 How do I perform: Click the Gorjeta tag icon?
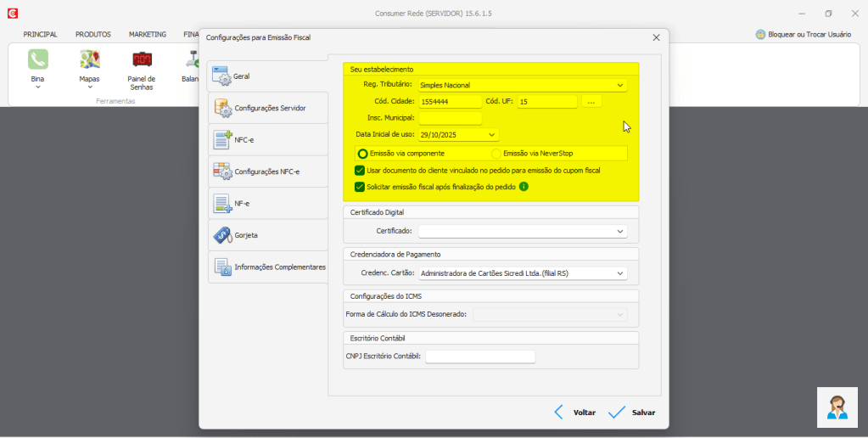pyautogui.click(x=221, y=235)
